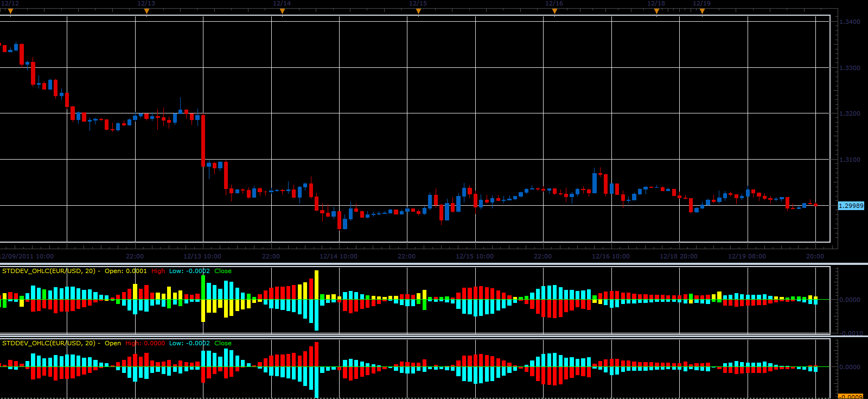The height and width of the screenshot is (399, 868).
Task: Click the red High: 0.0000 indicator label
Action: click(145, 343)
